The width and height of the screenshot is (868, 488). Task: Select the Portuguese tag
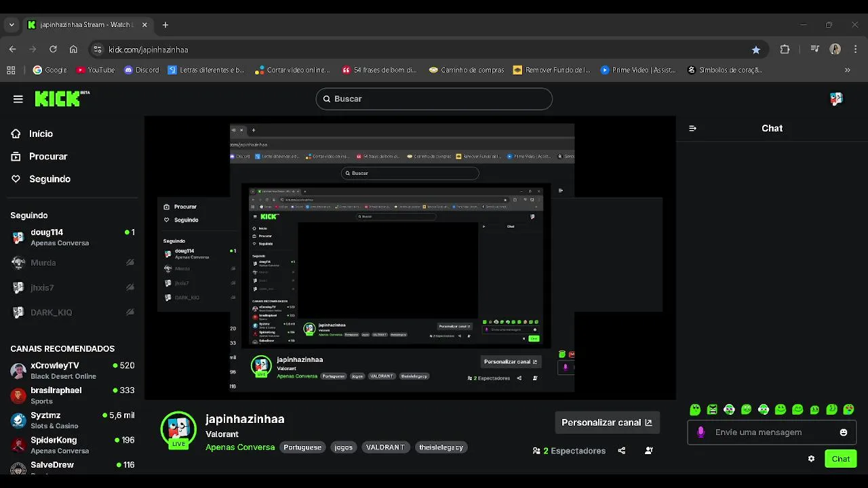click(302, 447)
